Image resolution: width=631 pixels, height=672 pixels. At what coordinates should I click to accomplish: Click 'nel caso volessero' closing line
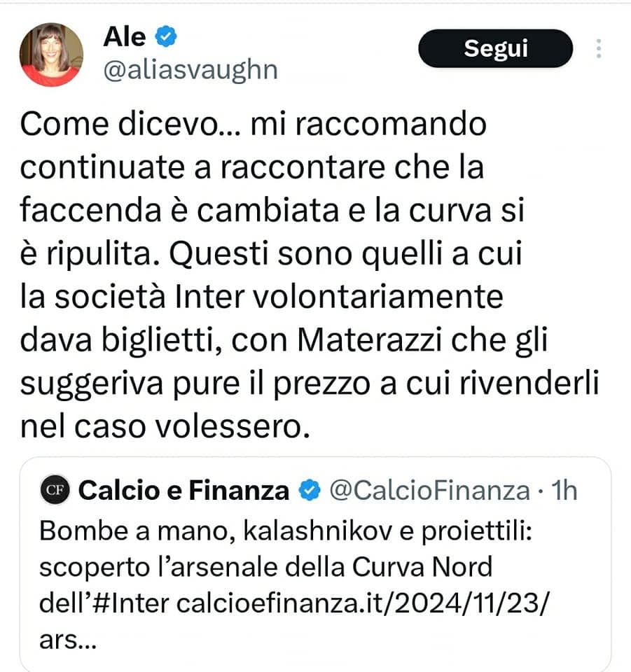coord(165,427)
